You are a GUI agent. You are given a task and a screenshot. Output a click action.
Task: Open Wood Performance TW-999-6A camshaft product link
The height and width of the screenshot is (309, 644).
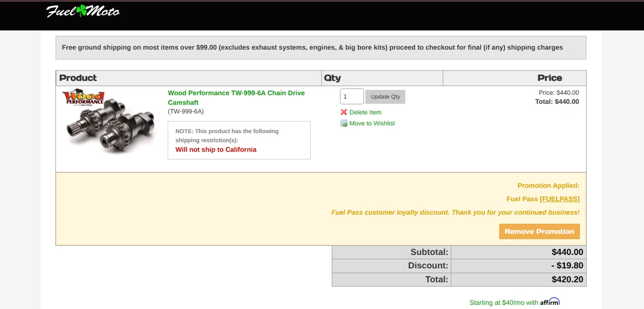(236, 97)
